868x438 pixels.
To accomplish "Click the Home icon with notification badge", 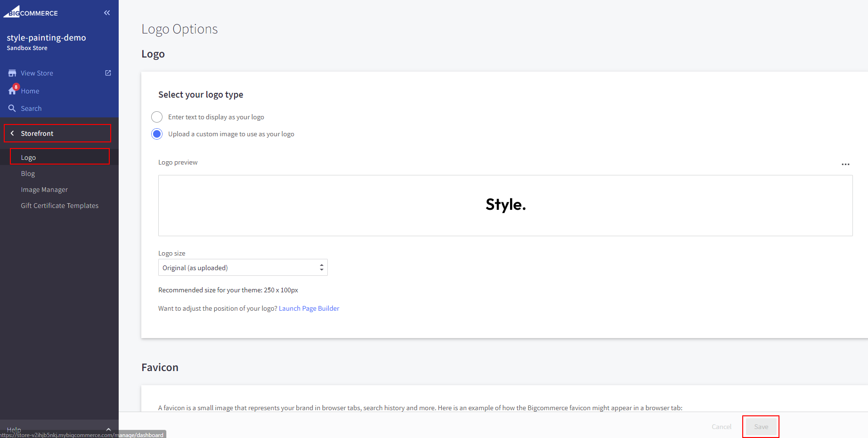I will point(13,91).
